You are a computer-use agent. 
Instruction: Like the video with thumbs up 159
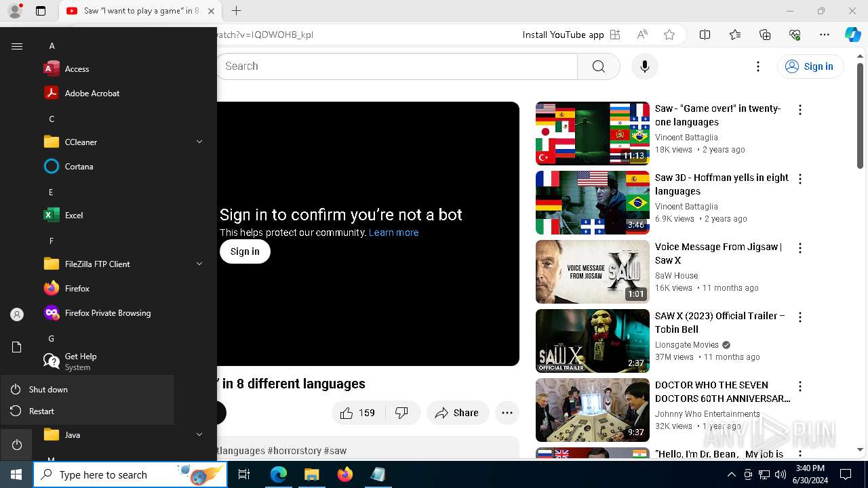click(358, 413)
